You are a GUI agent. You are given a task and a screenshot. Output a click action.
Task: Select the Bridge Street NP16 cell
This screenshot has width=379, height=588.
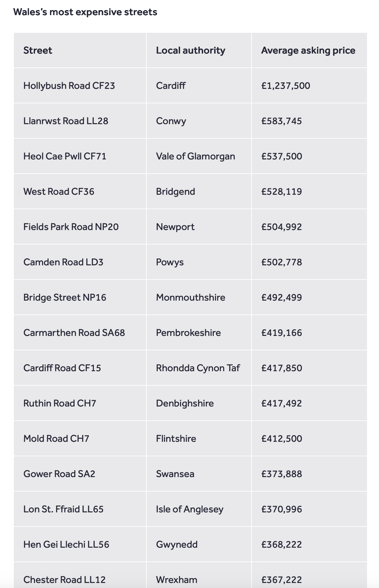click(65, 297)
